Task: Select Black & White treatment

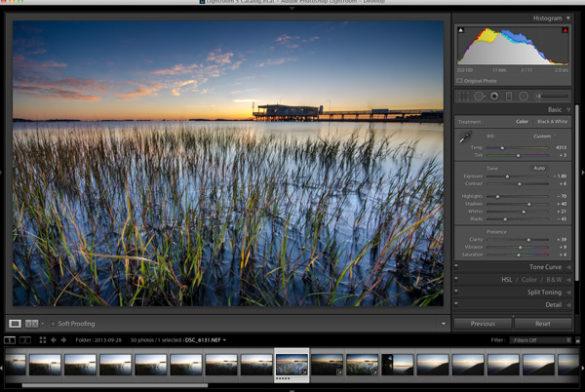Action: (552, 122)
